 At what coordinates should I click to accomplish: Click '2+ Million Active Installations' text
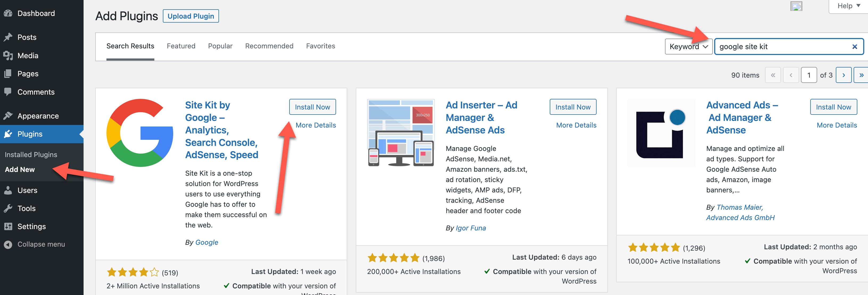[153, 286]
